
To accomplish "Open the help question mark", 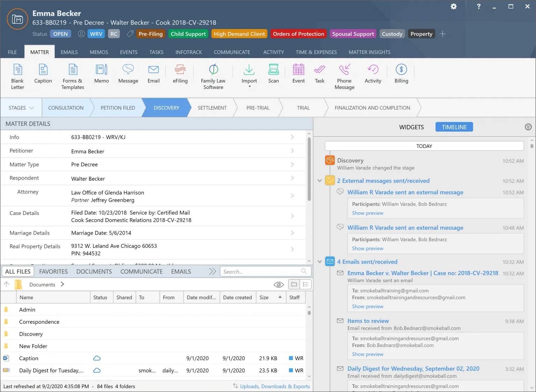I will tap(479, 6).
